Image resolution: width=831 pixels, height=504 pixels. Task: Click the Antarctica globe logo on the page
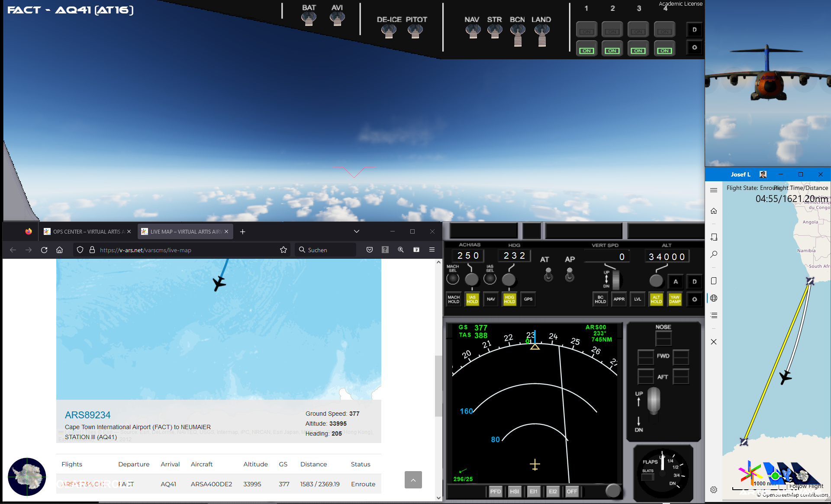(27, 477)
